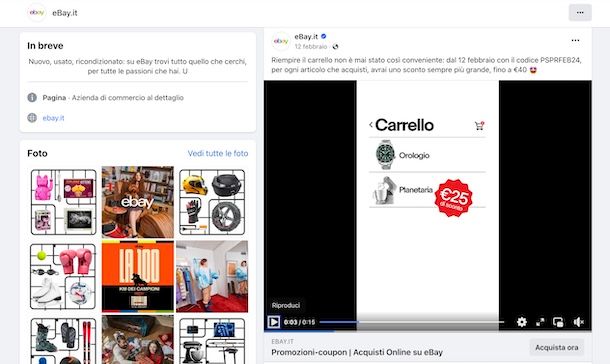Open the orange LA 100 poster photo
The height and width of the screenshot is (364, 610).
click(138, 276)
